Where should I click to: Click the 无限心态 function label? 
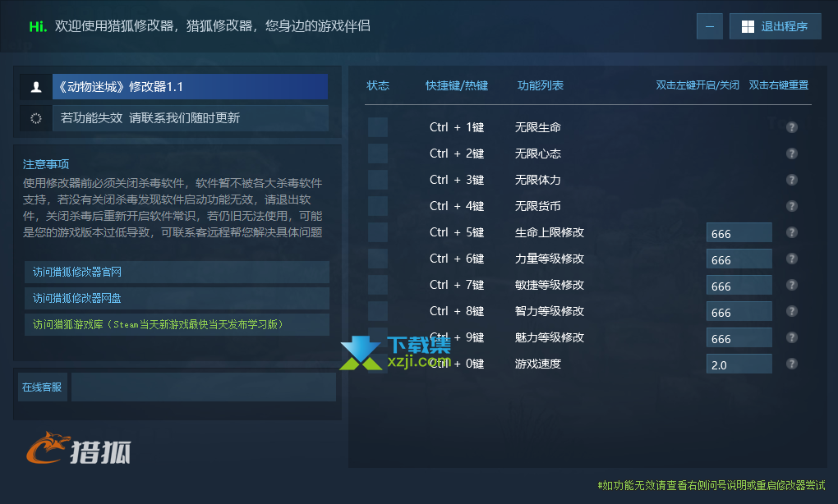click(537, 153)
